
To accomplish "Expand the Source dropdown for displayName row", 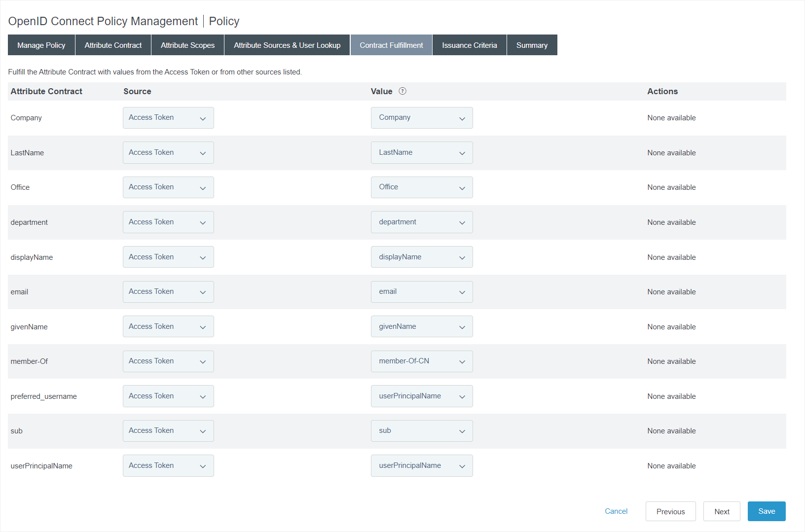I will (x=168, y=257).
